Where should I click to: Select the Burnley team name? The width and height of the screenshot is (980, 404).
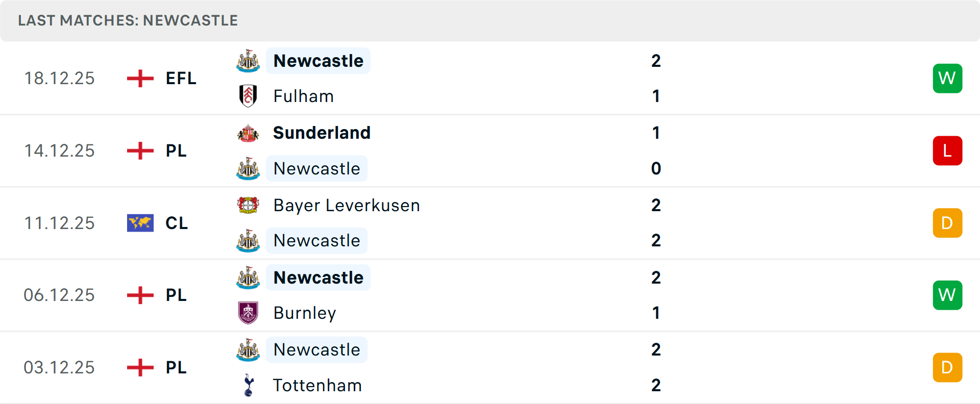[305, 313]
